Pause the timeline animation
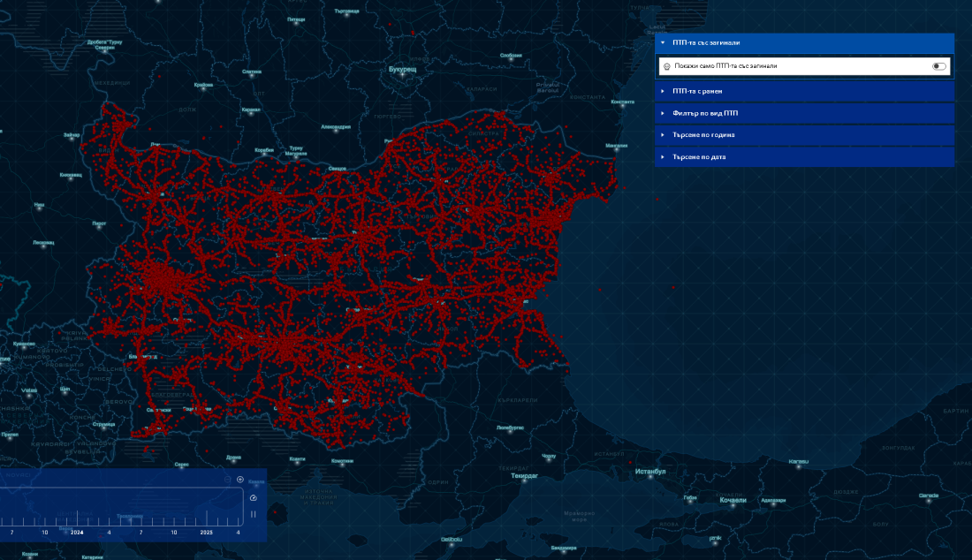Screen dimensions: 972x560 (x=253, y=514)
